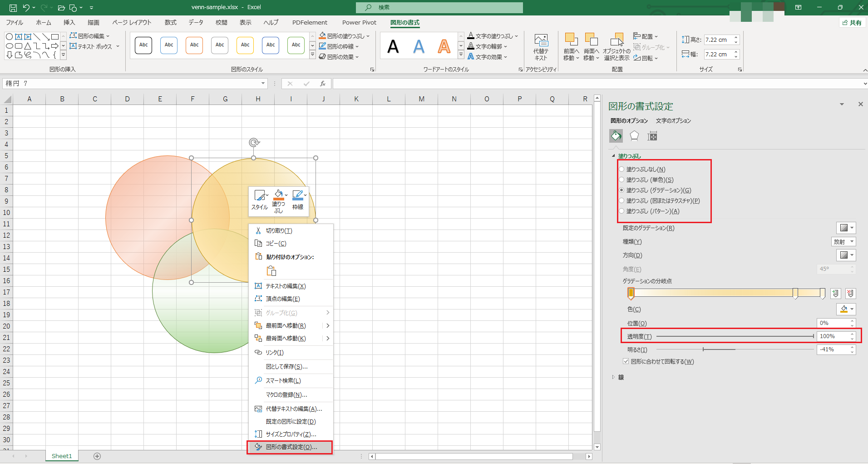Choose 図形の書式設定 in context menu
Viewport: 868px width, 464px height.
(291, 447)
